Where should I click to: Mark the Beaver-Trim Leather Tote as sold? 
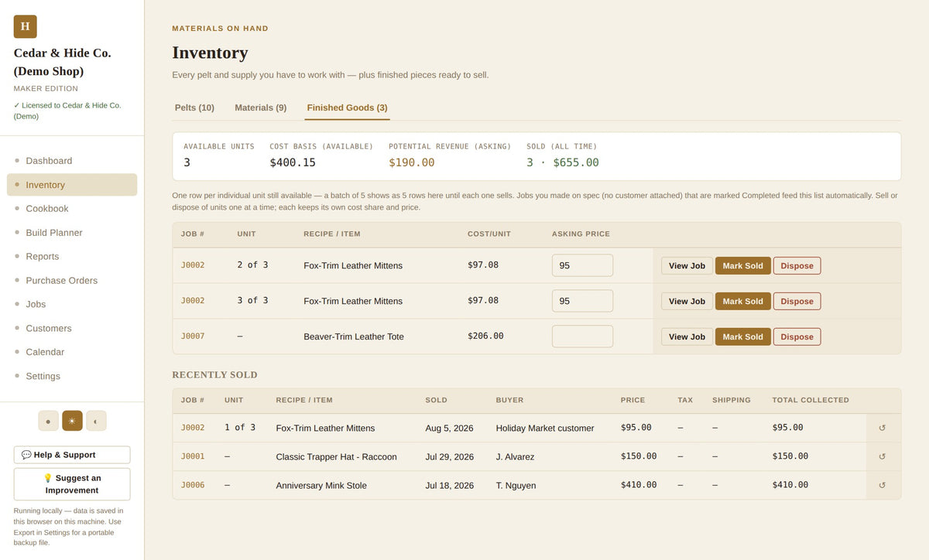click(743, 337)
